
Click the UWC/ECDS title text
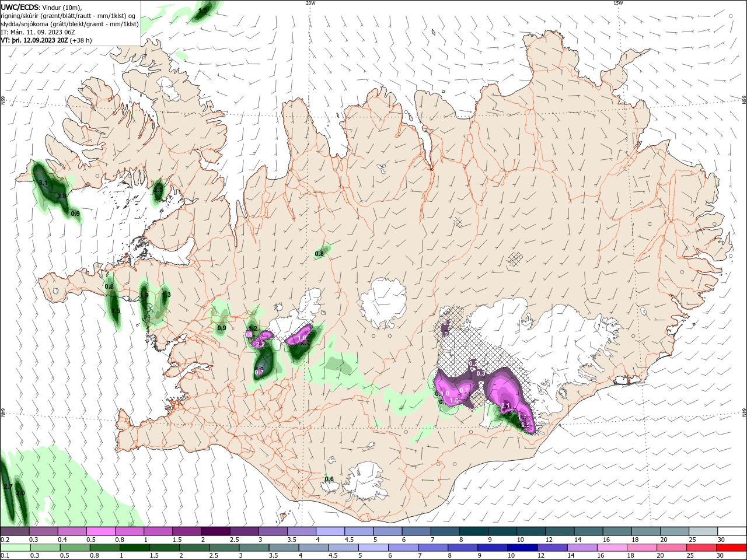click(20, 7)
